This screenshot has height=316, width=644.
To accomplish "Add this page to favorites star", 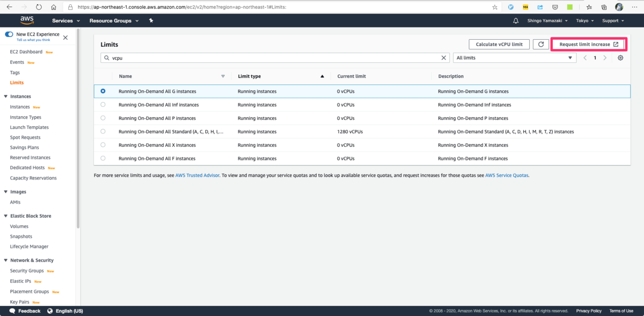I will click(x=495, y=7).
